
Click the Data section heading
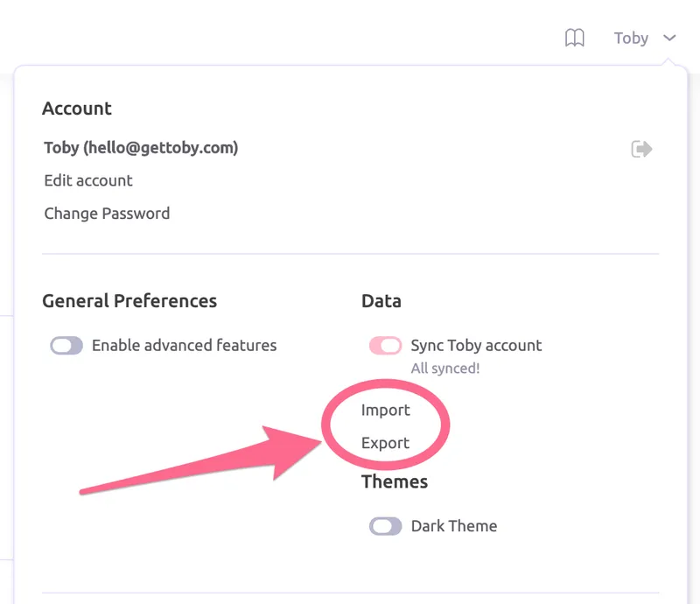click(381, 301)
